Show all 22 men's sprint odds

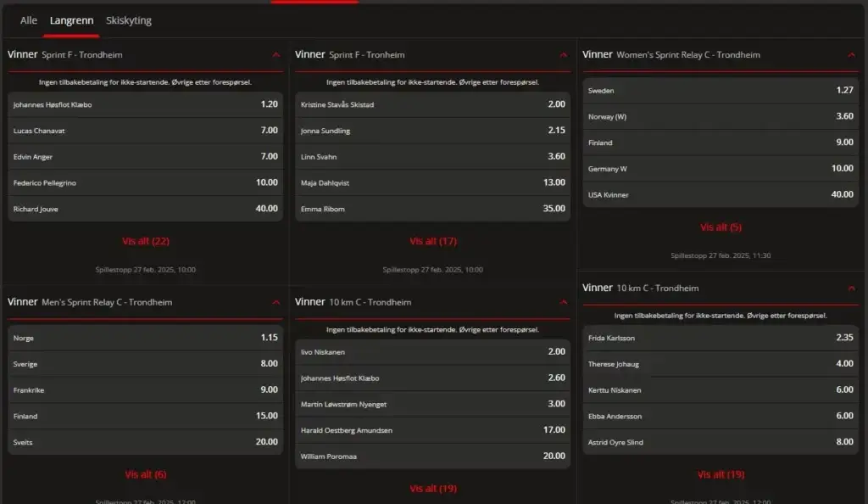tap(146, 242)
